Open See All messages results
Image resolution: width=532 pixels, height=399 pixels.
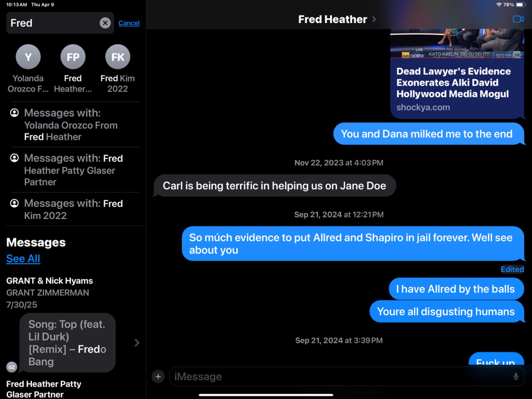[23, 259]
